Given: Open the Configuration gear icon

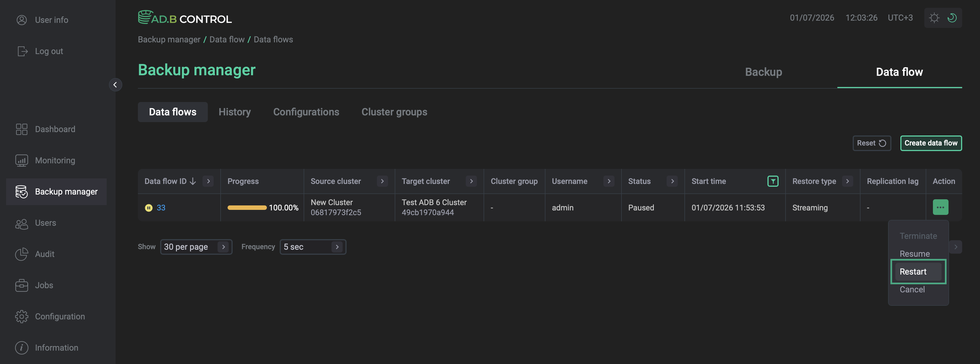Looking at the screenshot, I should click(22, 316).
